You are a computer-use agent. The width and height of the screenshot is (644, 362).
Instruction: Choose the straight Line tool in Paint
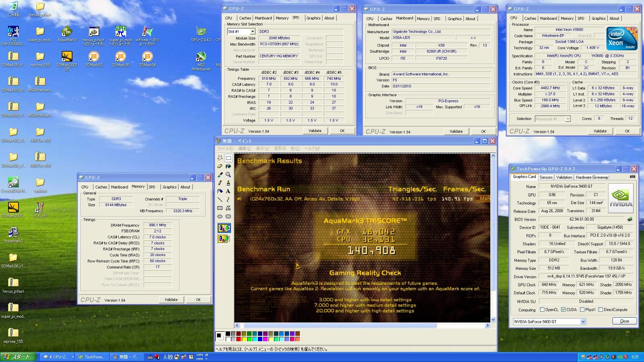pos(220,200)
